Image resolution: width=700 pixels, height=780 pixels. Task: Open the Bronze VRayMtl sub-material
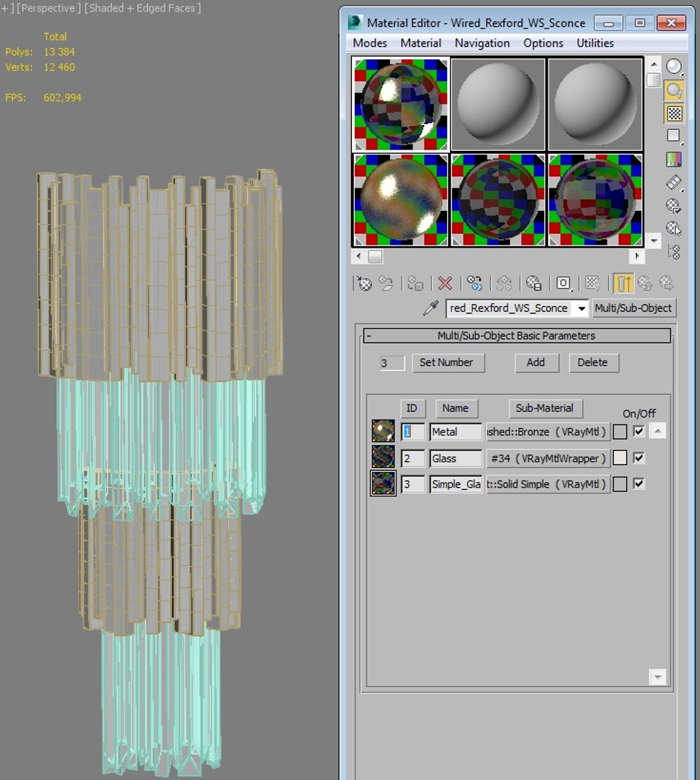(548, 432)
